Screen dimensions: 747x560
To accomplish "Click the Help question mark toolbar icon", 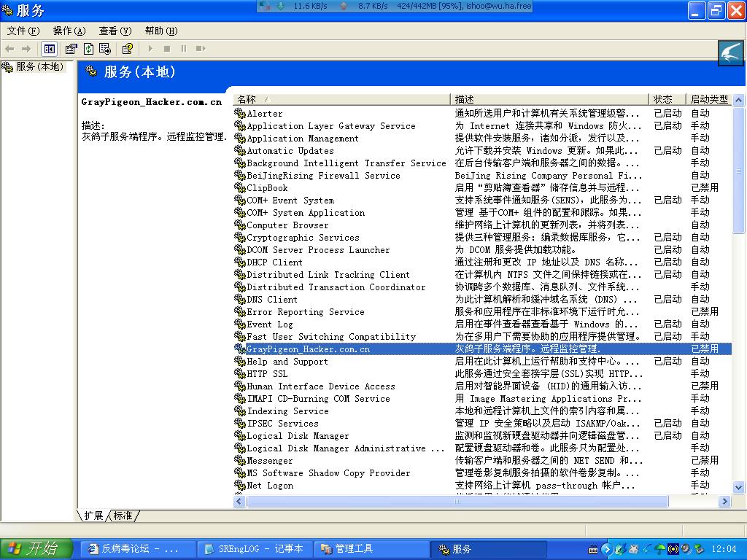I will tap(127, 49).
